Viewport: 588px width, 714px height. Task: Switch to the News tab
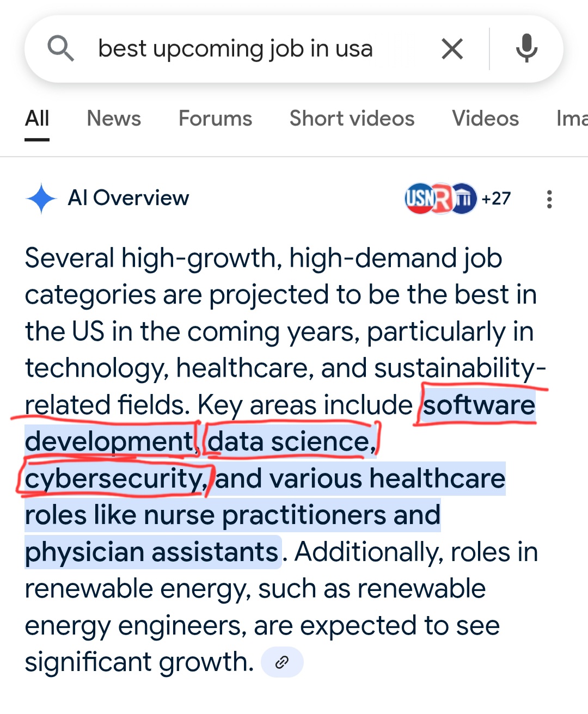[114, 119]
